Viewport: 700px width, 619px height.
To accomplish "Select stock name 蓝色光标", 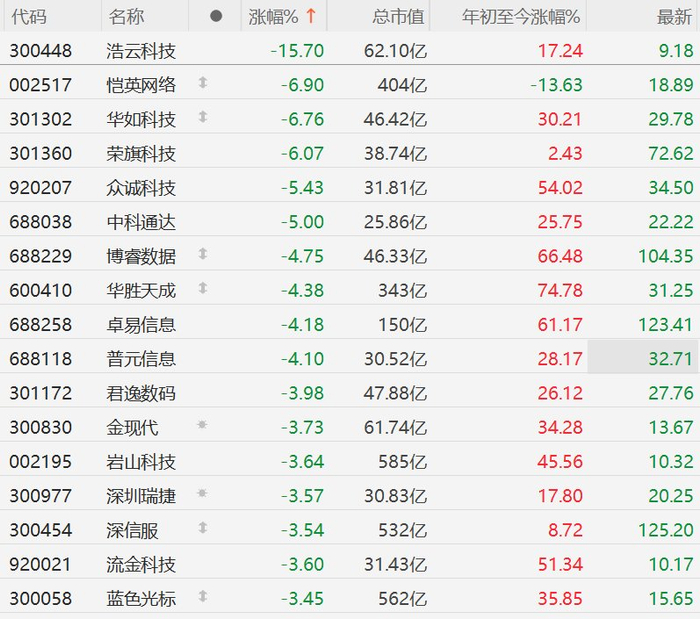I will [141, 598].
